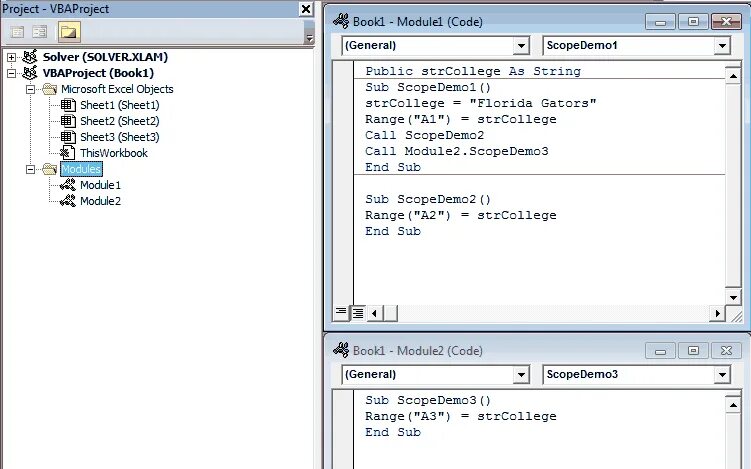
Task: Select Solver (SOLVER.XLAM) project icon
Action: pos(30,57)
